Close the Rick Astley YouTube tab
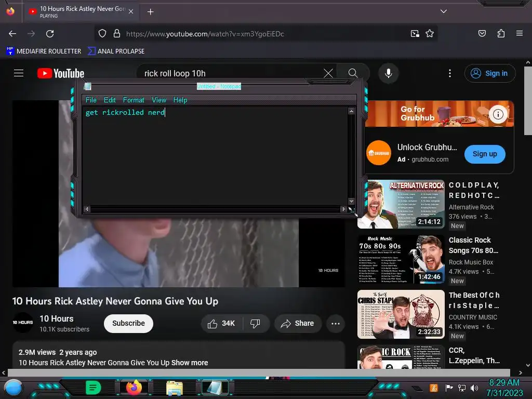 tap(131, 11)
